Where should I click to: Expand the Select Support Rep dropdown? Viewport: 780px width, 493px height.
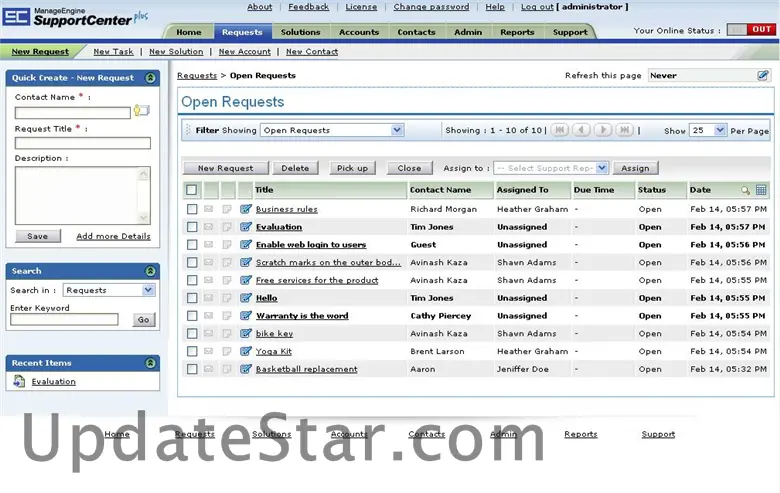602,168
